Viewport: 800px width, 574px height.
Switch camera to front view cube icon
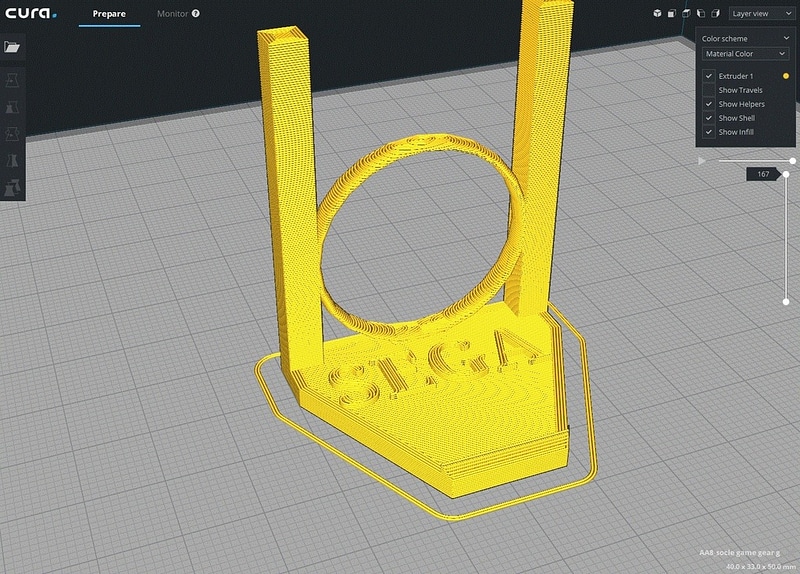click(x=672, y=13)
